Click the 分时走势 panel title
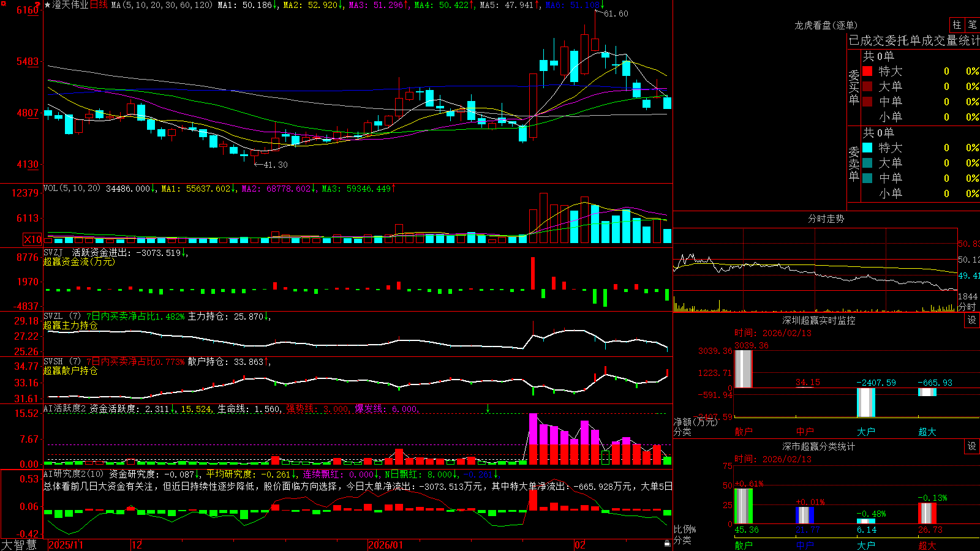This screenshot has width=980, height=551. [x=826, y=219]
